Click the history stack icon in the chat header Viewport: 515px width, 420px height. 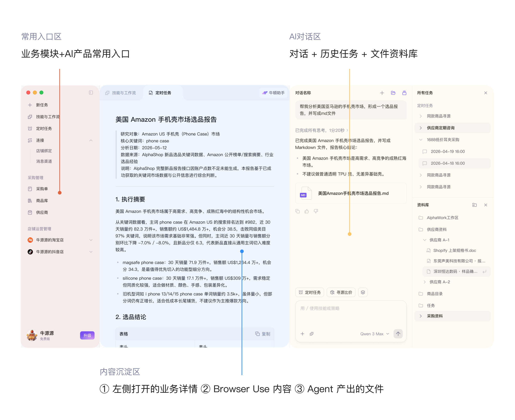pyautogui.click(x=404, y=93)
